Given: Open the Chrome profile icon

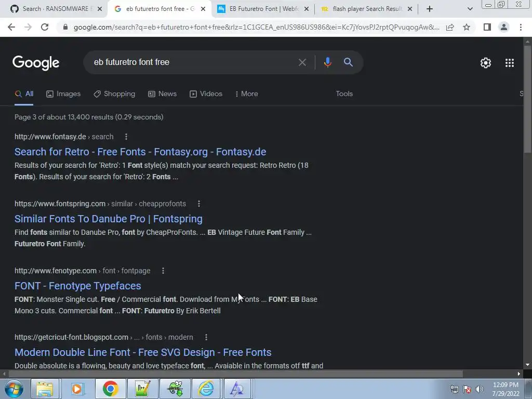Looking at the screenshot, I should click(504, 27).
